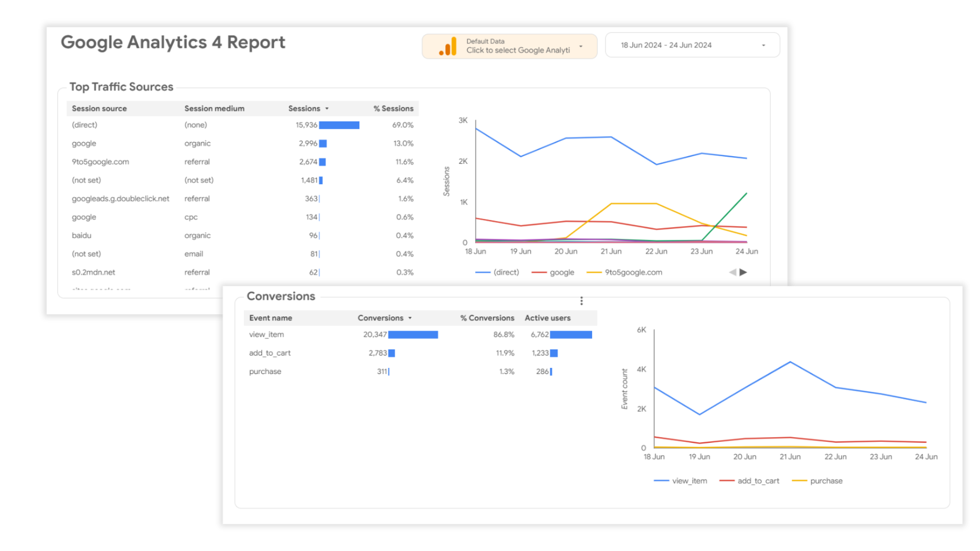Screen dimensions: 980x551
Task: Click the 20,347 conversions value
Action: [375, 335]
